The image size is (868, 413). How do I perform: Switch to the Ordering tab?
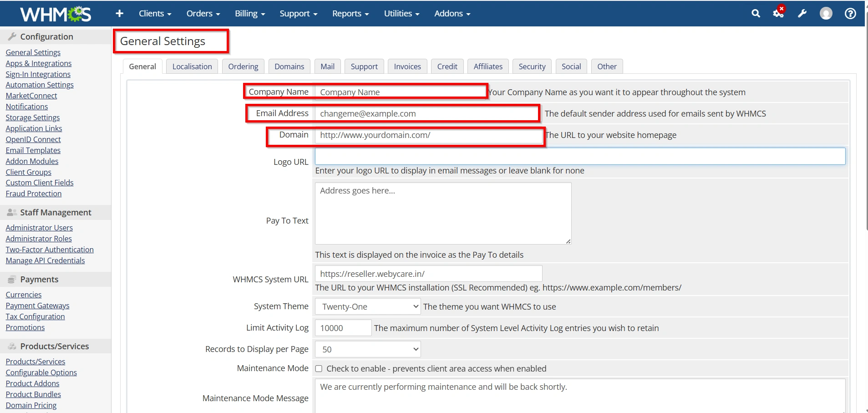(243, 66)
